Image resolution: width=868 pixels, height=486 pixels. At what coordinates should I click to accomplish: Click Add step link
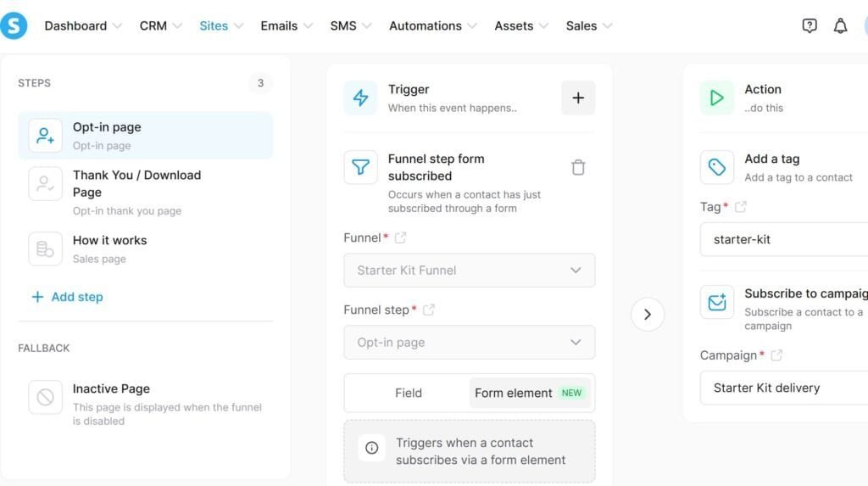pos(68,297)
